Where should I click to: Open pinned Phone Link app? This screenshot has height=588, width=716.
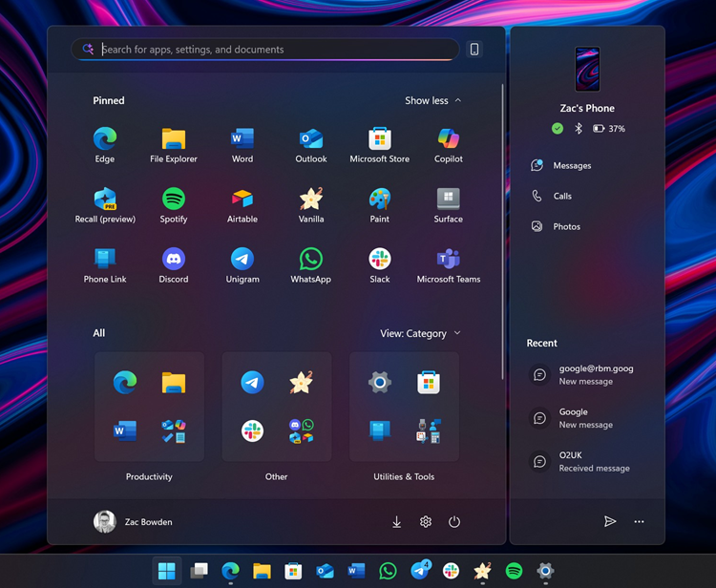pos(105,265)
